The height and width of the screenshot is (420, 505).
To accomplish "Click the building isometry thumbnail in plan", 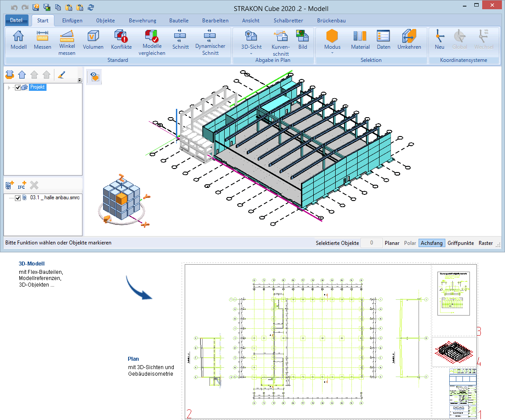I will pyautogui.click(x=454, y=352).
